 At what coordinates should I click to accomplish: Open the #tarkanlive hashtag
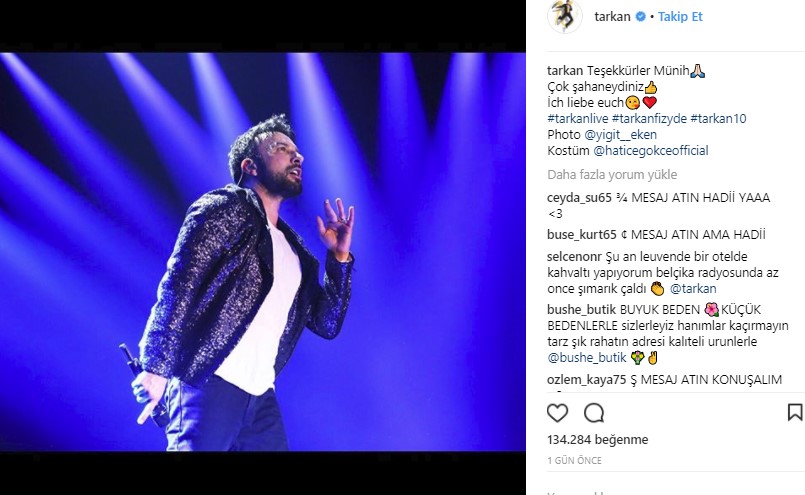click(578, 119)
